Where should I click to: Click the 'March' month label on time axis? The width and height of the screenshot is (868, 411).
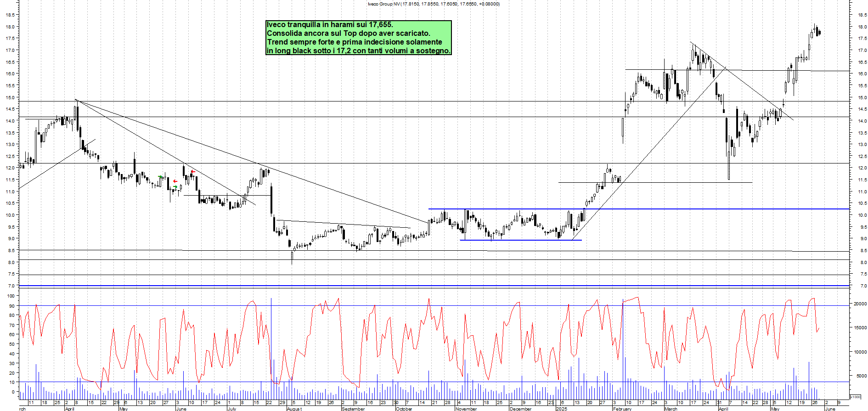pos(671,409)
